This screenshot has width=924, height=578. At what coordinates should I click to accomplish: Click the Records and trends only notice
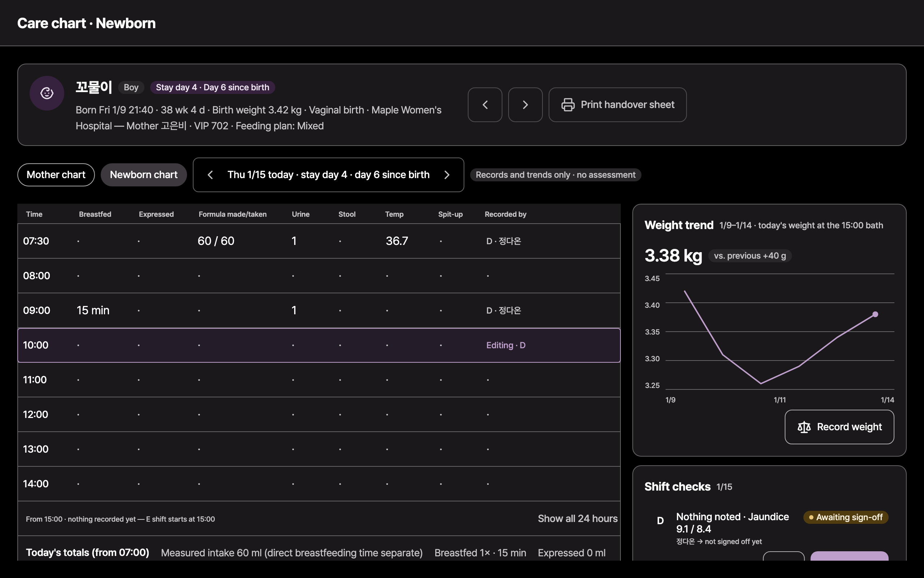tap(555, 175)
